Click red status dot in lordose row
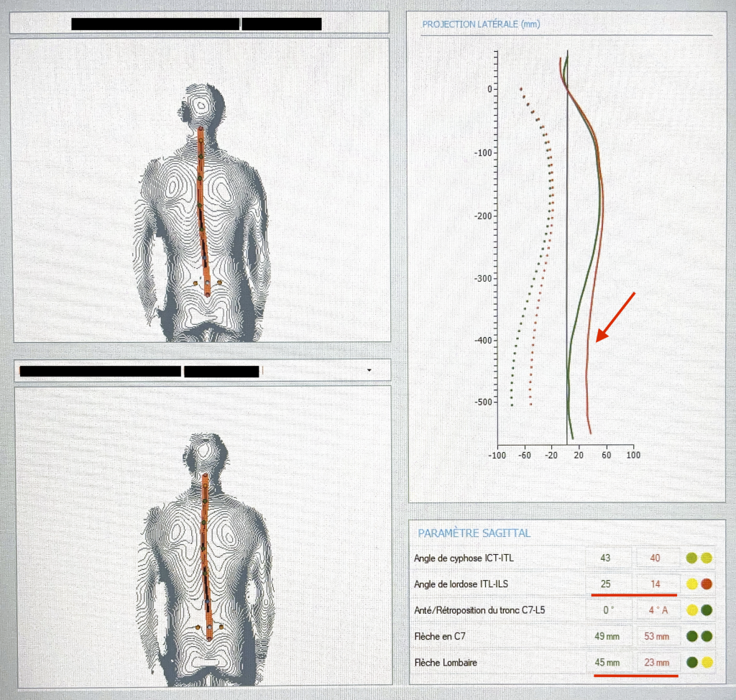Screen dimensions: 736x700 click(x=707, y=584)
